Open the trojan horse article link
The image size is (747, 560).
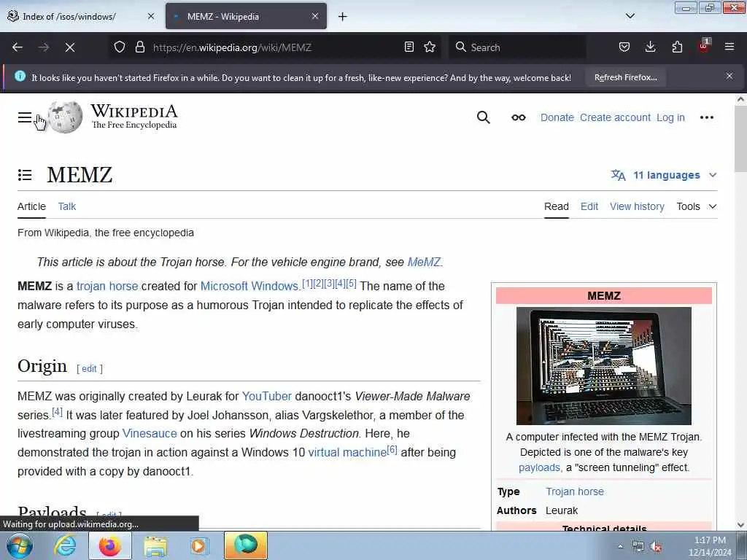click(107, 286)
